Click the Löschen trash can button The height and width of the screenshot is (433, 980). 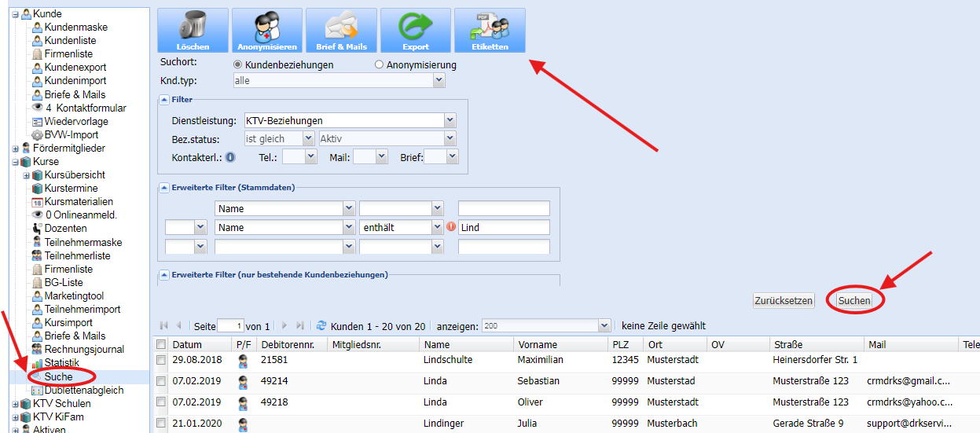(193, 31)
